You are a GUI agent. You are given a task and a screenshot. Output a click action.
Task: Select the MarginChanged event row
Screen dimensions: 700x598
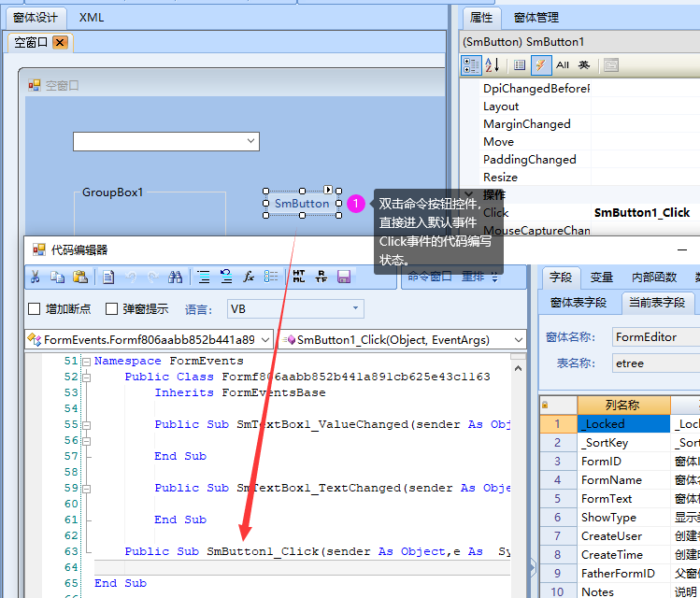[x=579, y=123]
